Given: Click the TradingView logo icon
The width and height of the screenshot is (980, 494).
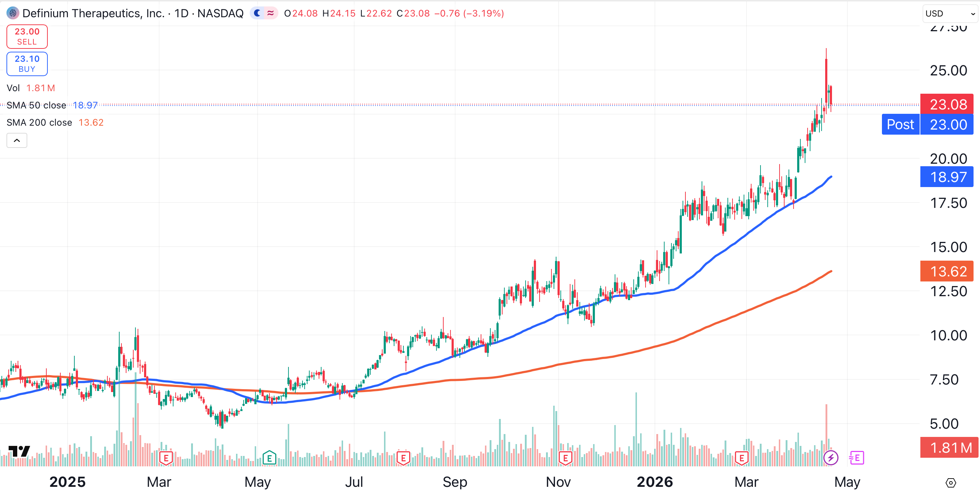Looking at the screenshot, I should [x=19, y=451].
